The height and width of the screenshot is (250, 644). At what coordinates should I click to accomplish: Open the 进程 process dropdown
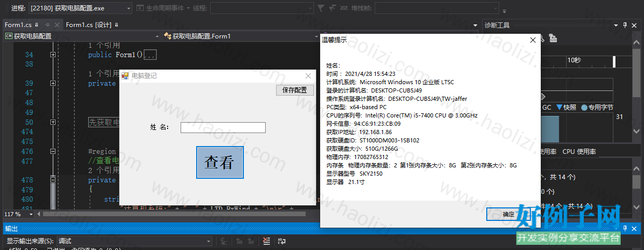(x=80, y=8)
